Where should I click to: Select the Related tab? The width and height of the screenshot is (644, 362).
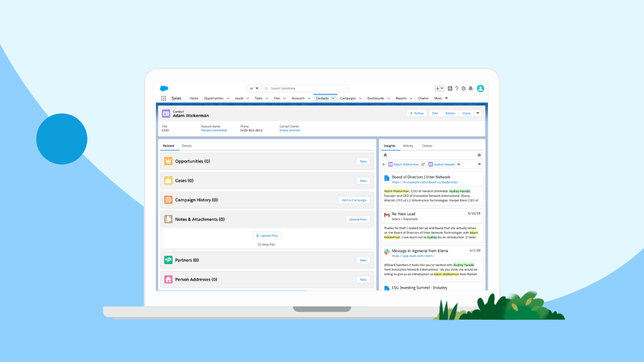[x=169, y=145]
